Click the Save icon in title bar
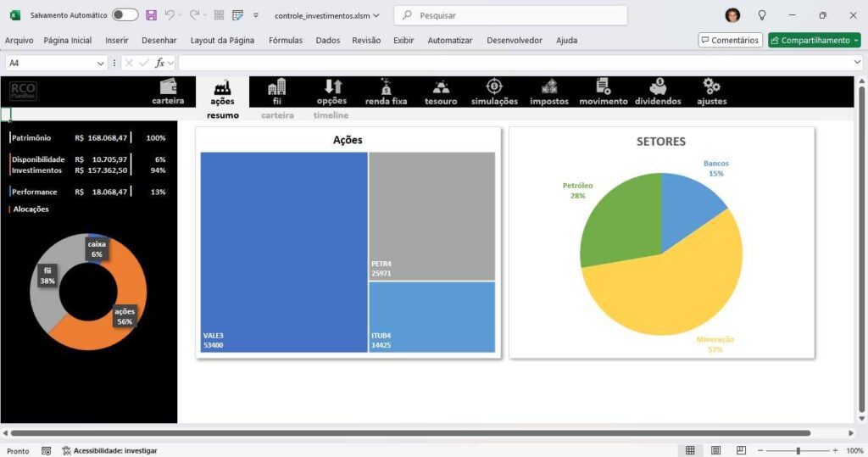This screenshot has width=868, height=457. tap(151, 15)
